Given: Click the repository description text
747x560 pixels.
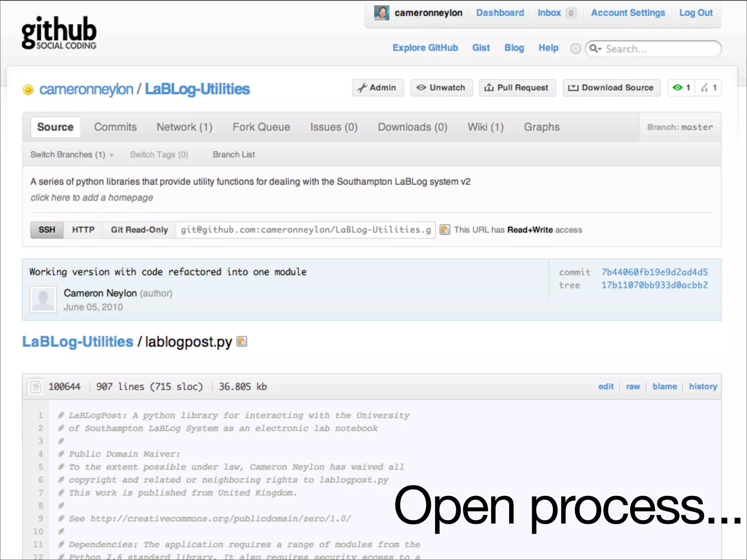Looking at the screenshot, I should pos(250,182).
